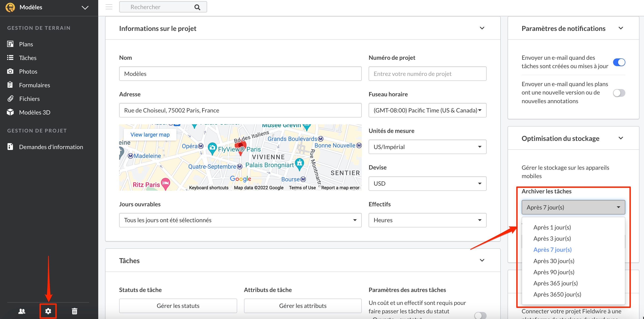
Task: Click the search magnifier icon
Action: pyautogui.click(x=197, y=7)
